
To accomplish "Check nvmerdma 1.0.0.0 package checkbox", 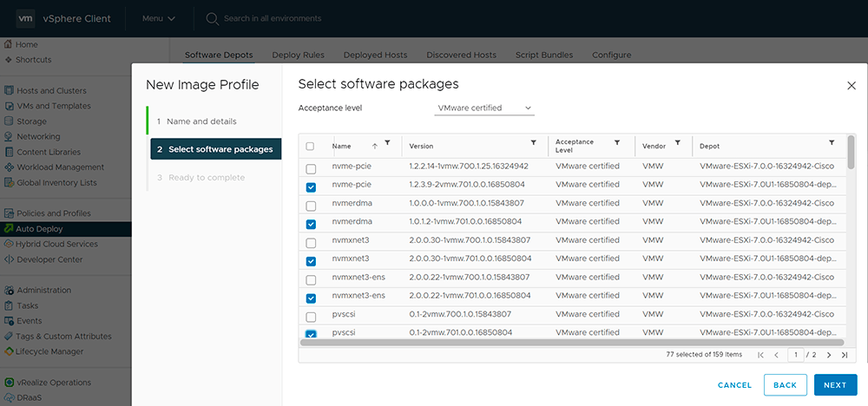I will click(x=311, y=206).
